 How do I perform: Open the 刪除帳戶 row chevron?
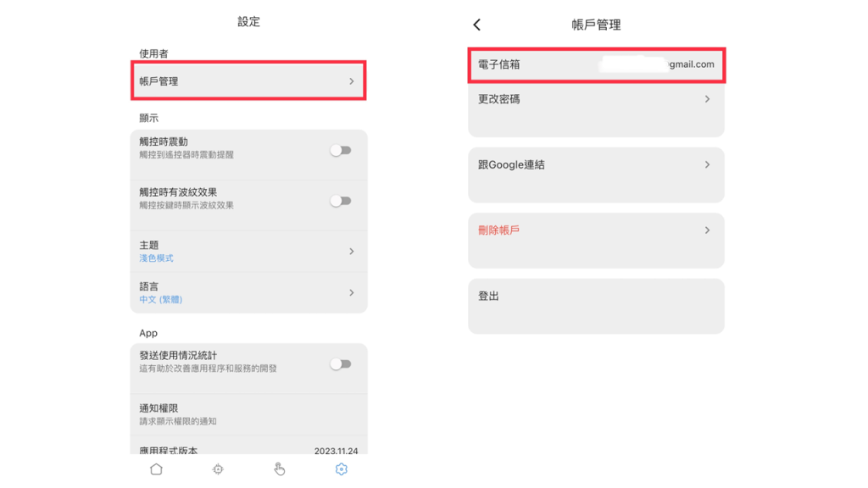coord(707,230)
